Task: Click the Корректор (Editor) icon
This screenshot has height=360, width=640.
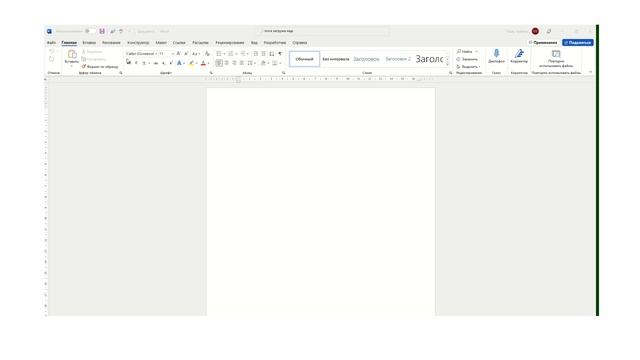Action: (x=519, y=53)
